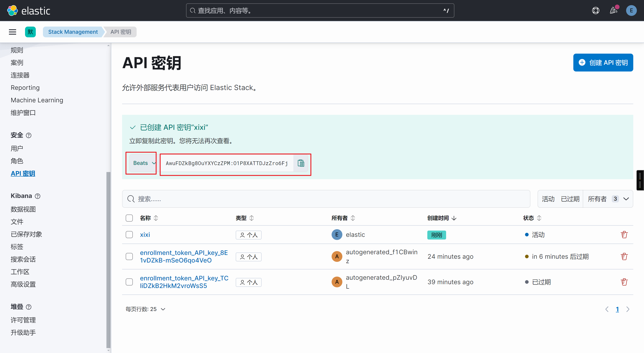Sort table by 所有者 column
644x353 pixels.
[343, 218]
